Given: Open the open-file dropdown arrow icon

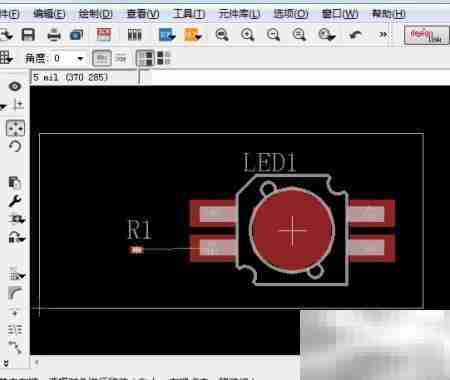Looking at the screenshot, I should click(x=6, y=35).
